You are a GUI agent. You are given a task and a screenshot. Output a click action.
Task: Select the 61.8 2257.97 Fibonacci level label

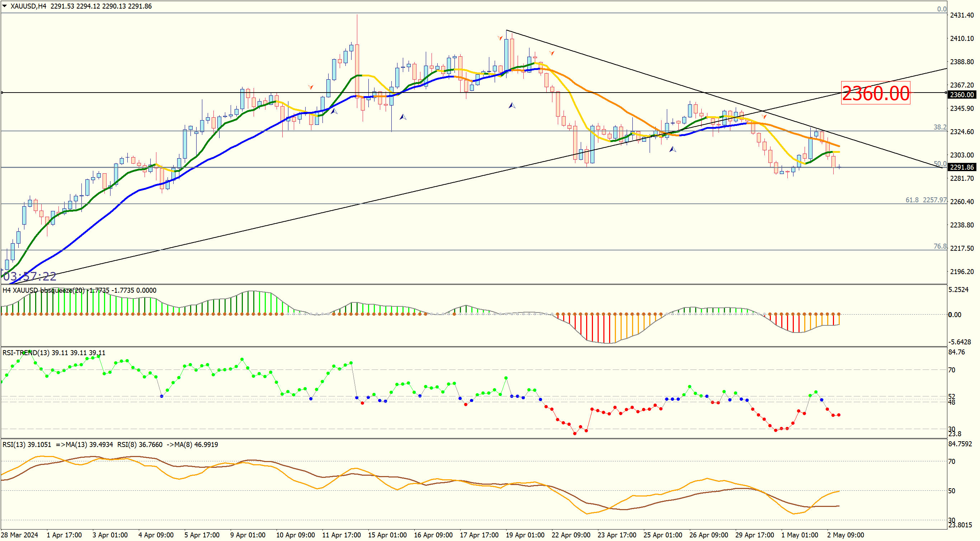click(x=925, y=200)
